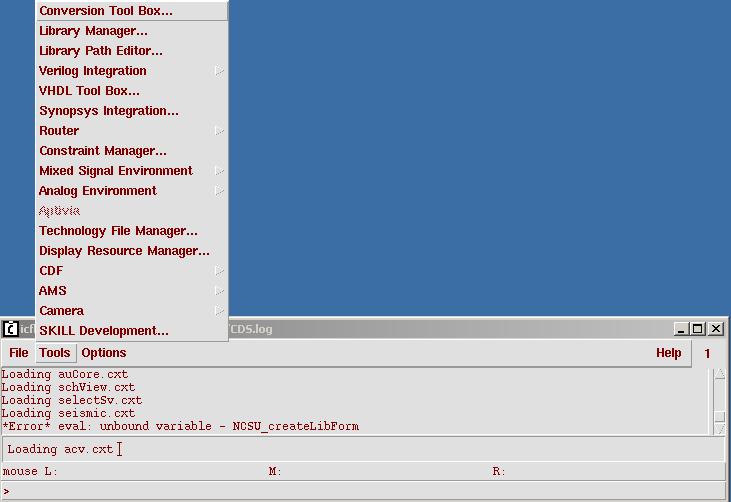
Task: Open Technology File Manager
Action: [x=118, y=231]
